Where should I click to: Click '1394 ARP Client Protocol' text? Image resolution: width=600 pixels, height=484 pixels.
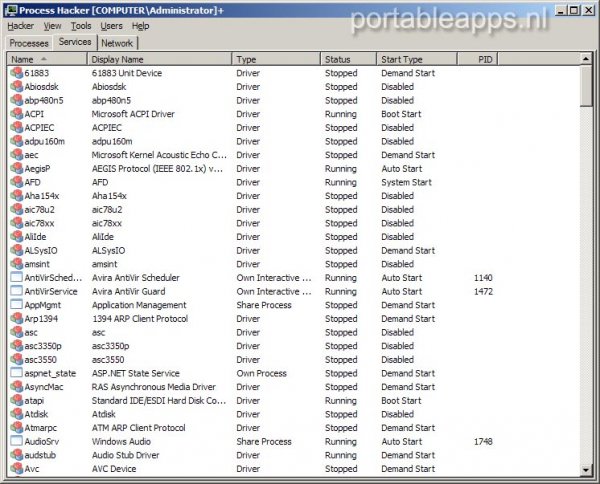[x=140, y=319]
